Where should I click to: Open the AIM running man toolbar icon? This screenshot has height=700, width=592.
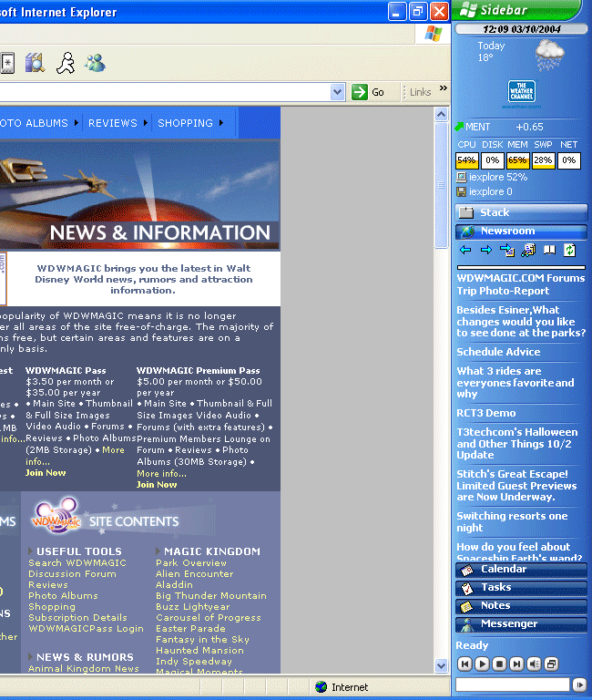coord(65,63)
